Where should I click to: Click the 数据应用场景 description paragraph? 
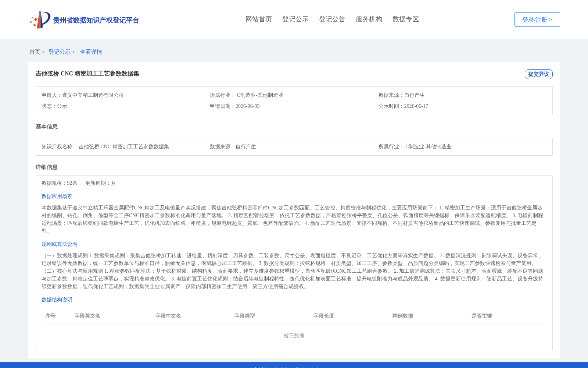pyautogui.click(x=293, y=219)
